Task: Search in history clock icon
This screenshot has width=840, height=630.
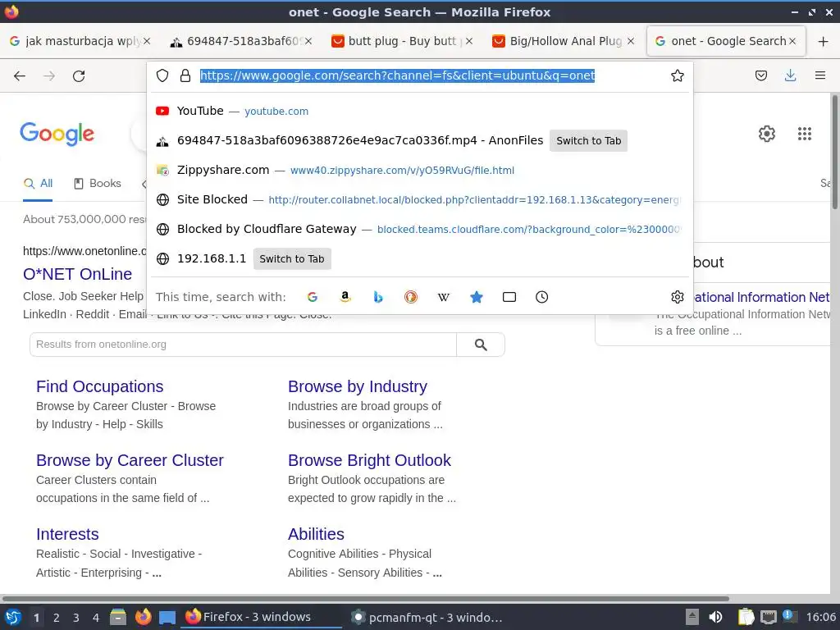Action: (541, 297)
